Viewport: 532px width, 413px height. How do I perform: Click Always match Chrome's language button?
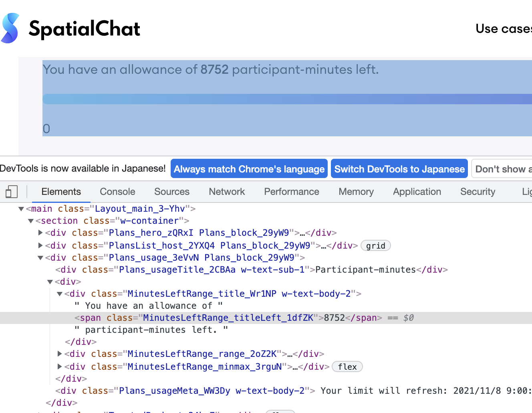click(249, 169)
